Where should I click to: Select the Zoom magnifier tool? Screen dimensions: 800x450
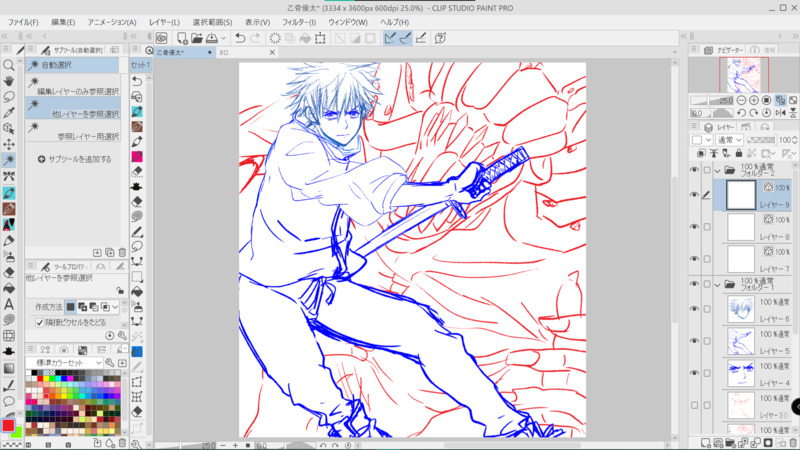(9, 65)
